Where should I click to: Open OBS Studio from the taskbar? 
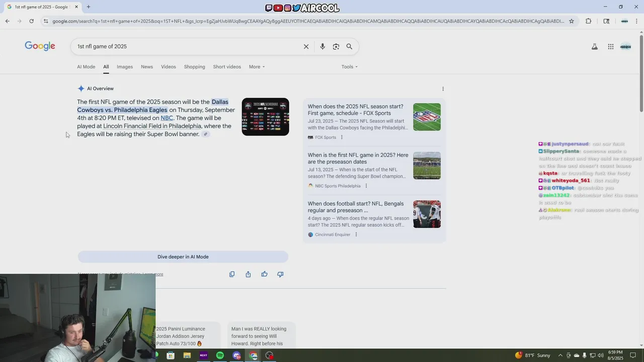270,355
